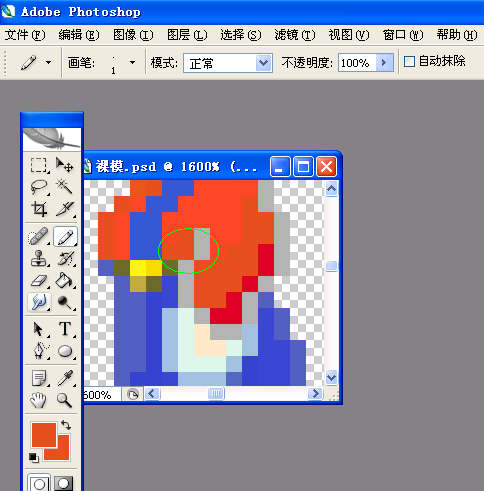
Task: Select the Type tool
Action: pyautogui.click(x=65, y=329)
